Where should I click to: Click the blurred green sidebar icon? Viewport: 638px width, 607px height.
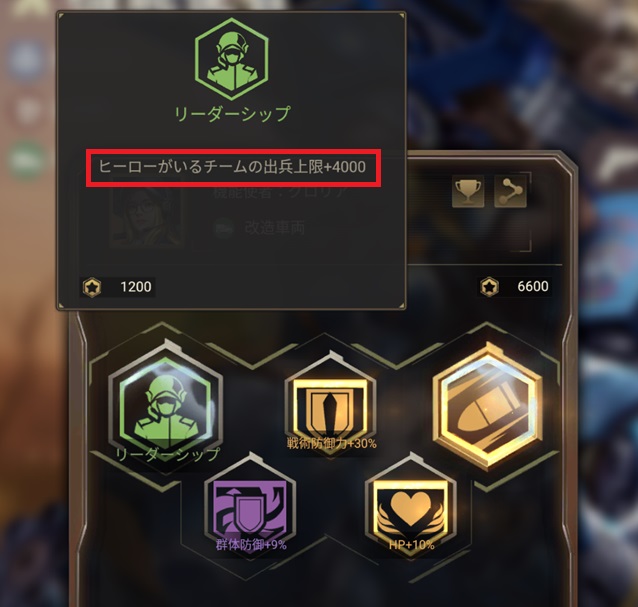point(26,162)
